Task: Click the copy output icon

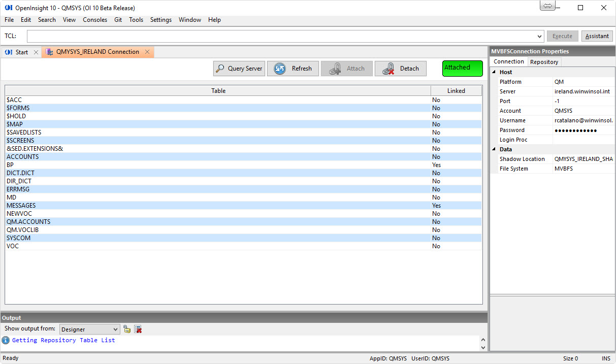Action: click(127, 329)
